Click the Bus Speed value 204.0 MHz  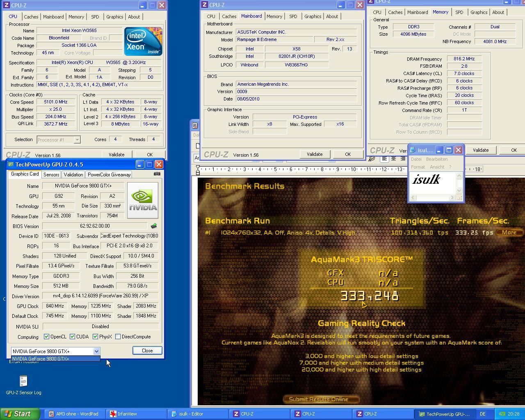click(x=56, y=117)
